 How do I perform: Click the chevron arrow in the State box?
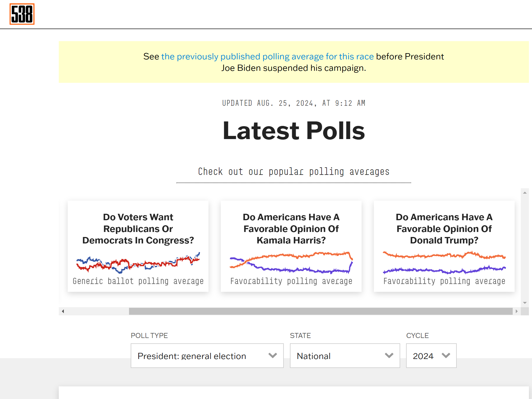pyautogui.click(x=389, y=356)
